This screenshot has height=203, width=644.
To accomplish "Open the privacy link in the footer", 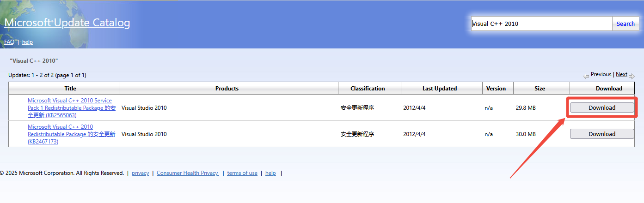I will (x=140, y=173).
